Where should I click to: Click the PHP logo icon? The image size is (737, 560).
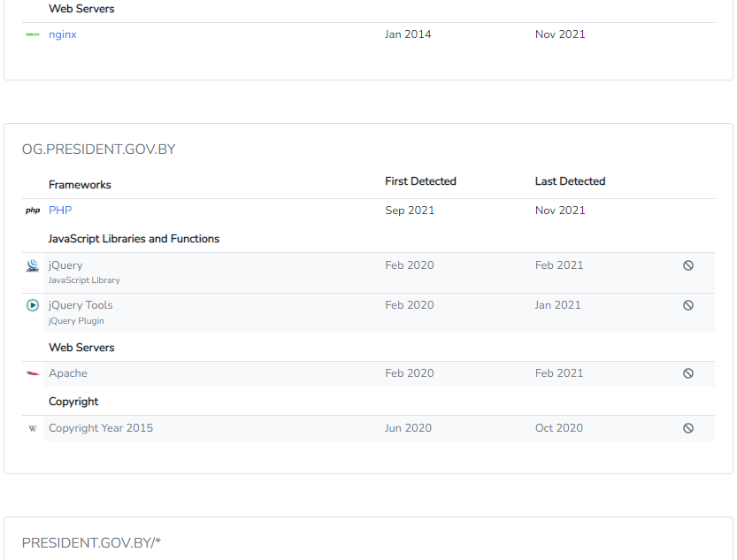(33, 210)
